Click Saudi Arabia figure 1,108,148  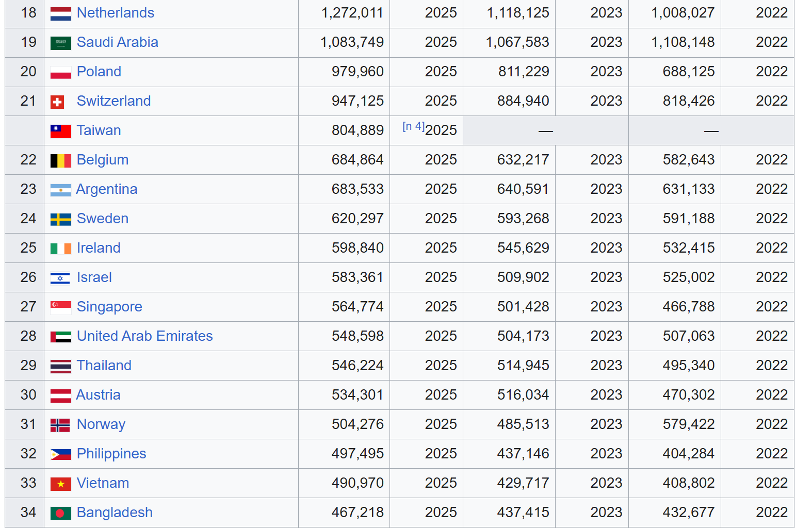(x=683, y=42)
